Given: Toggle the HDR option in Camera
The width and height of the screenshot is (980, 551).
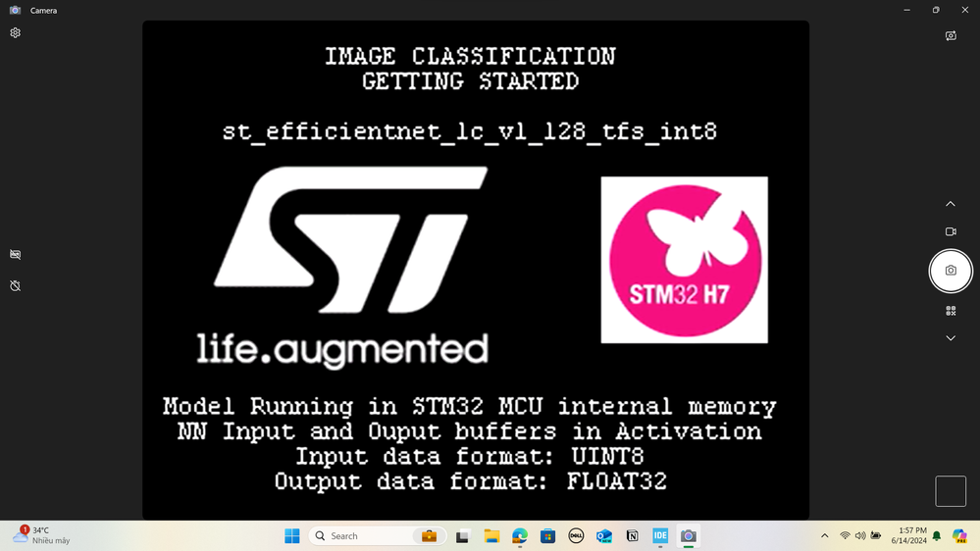Looking at the screenshot, I should [15, 254].
